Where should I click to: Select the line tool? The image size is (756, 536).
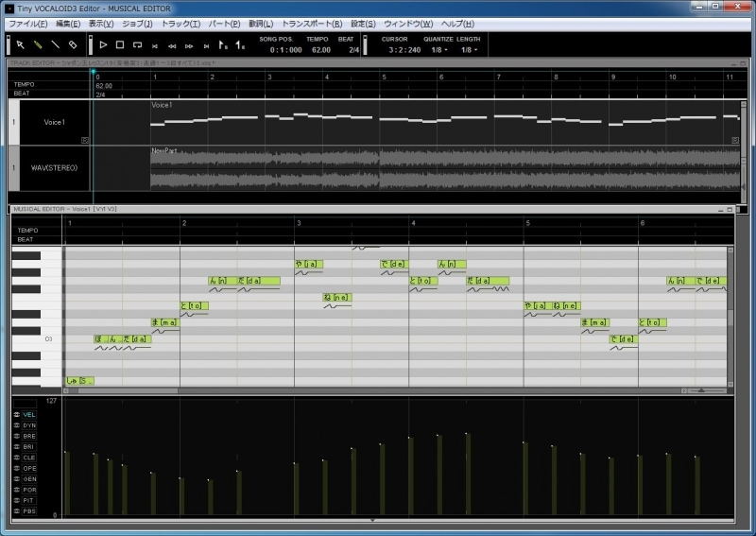(56, 44)
